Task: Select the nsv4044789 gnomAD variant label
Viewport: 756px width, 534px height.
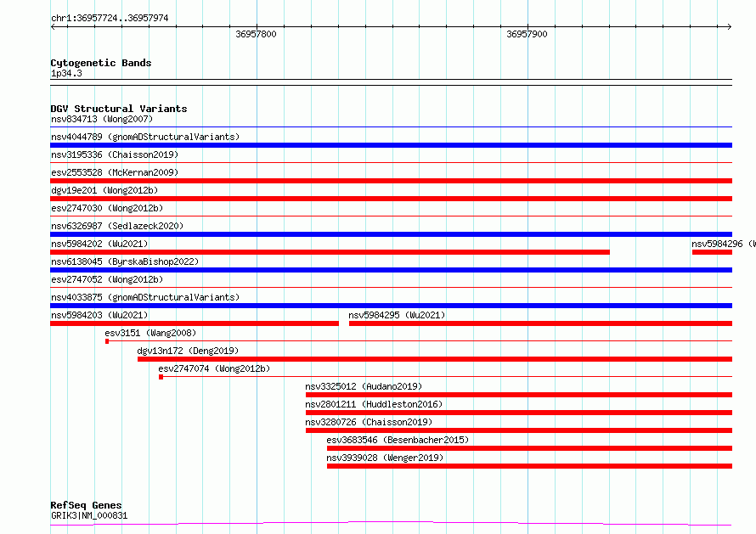Action: (x=145, y=137)
